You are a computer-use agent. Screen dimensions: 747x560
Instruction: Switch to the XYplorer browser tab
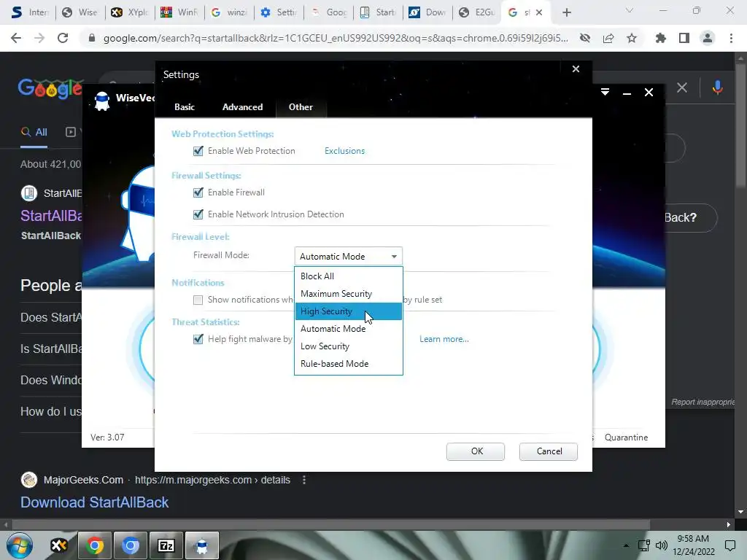130,12
